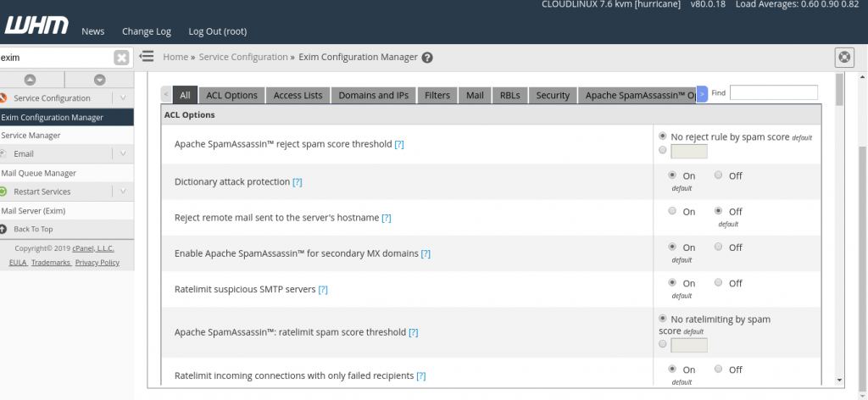Go to Home breadcrumb
This screenshot has width=868, height=400.
(x=175, y=57)
